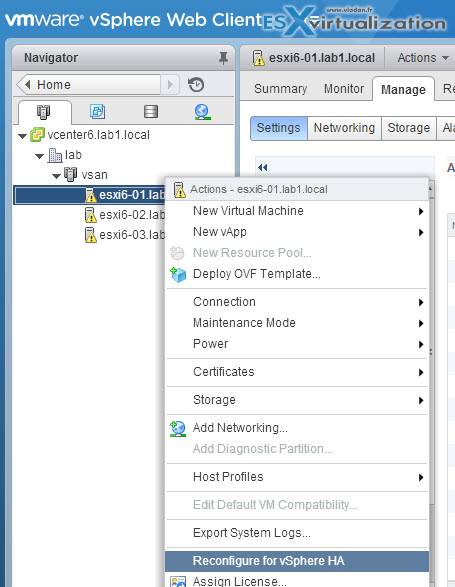This screenshot has height=587, width=455.
Task: Choose New Virtual Machine menu entry
Action: tap(297, 211)
